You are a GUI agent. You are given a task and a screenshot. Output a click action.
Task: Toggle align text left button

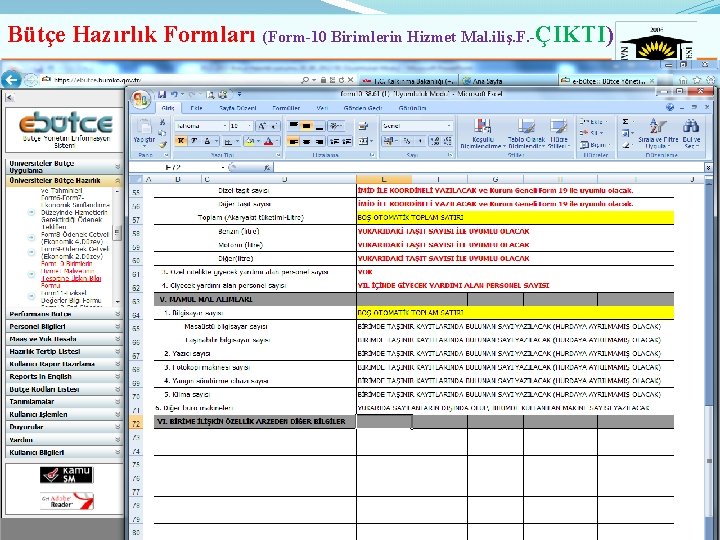pos(293,141)
